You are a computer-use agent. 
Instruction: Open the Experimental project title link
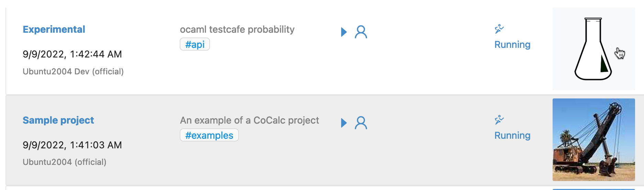pos(54,30)
